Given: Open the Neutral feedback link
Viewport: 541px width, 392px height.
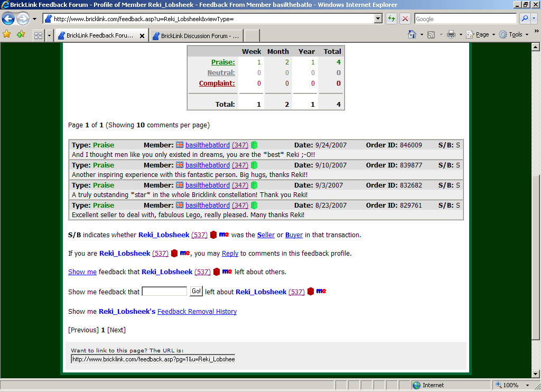Looking at the screenshot, I should click(221, 73).
